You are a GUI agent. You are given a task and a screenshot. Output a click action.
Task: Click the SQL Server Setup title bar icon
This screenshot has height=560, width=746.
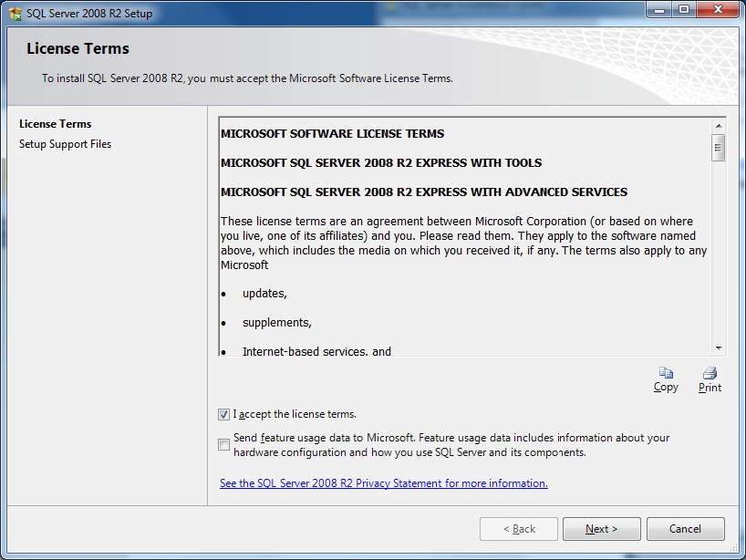click(15, 14)
